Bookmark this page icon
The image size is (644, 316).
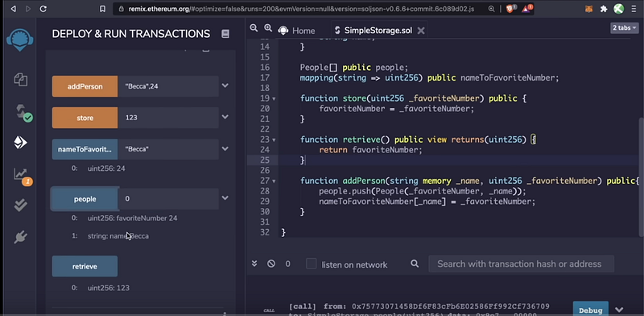point(103,9)
